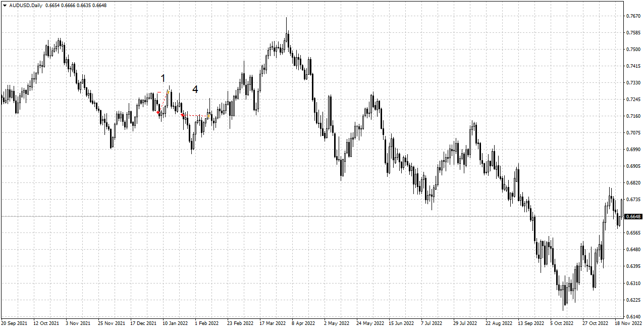Click the 0.6735 price scale label
This screenshot has width=644, height=329.
click(633, 200)
